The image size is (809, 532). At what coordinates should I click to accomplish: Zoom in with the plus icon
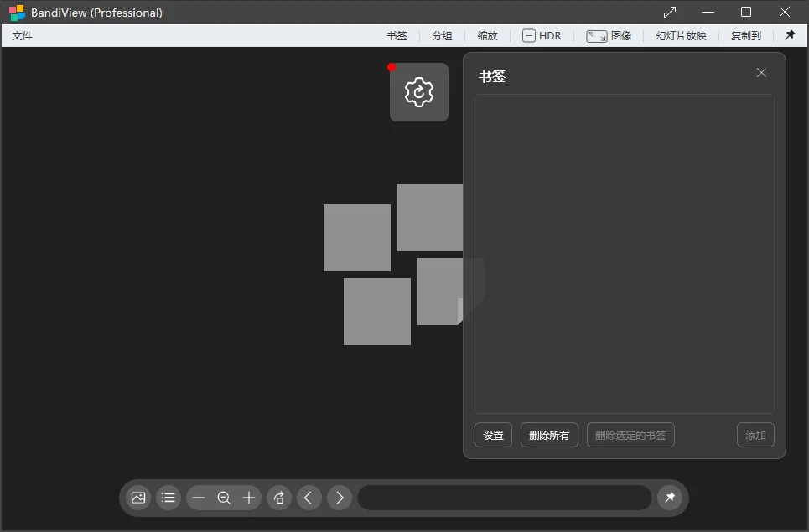pos(249,498)
